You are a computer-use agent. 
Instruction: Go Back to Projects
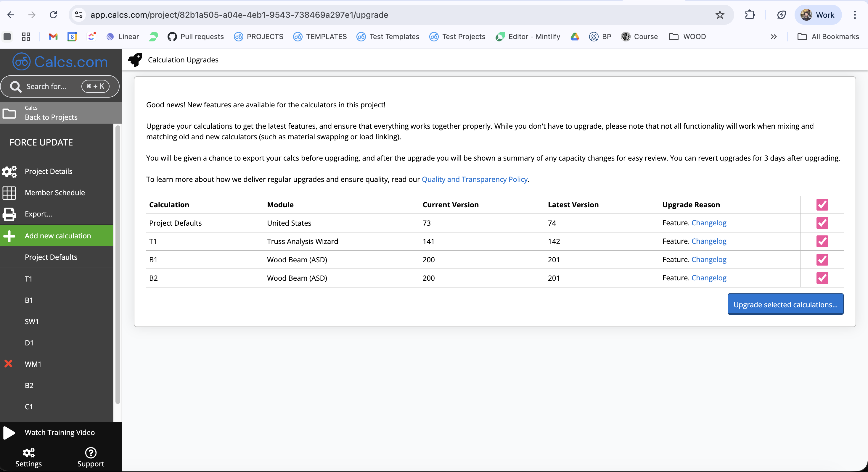[x=51, y=117]
